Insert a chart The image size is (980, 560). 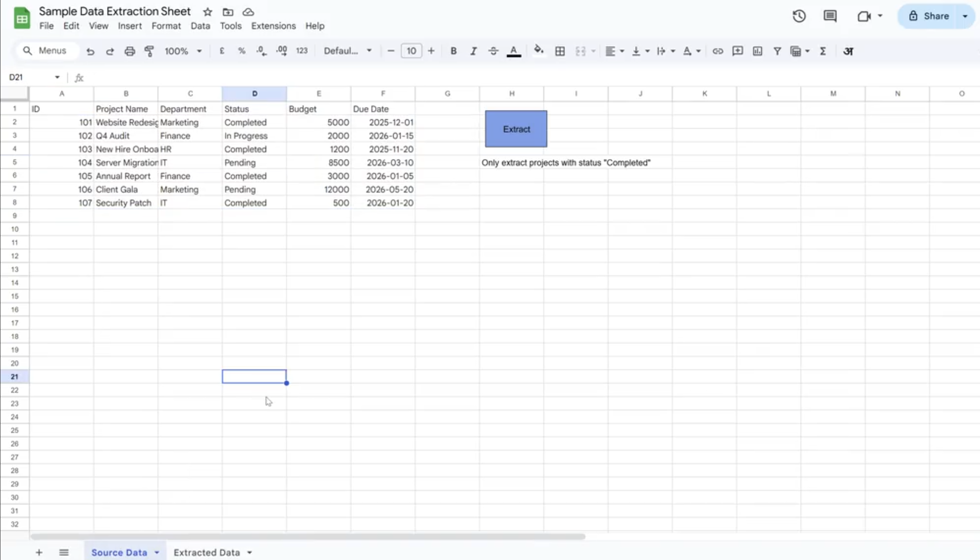757,51
